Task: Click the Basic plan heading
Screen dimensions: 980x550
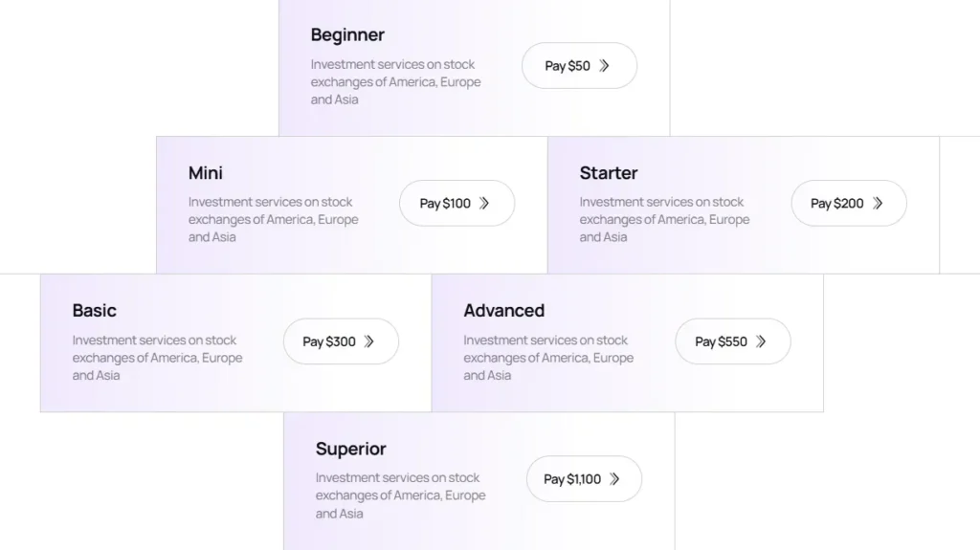Action: (x=95, y=311)
